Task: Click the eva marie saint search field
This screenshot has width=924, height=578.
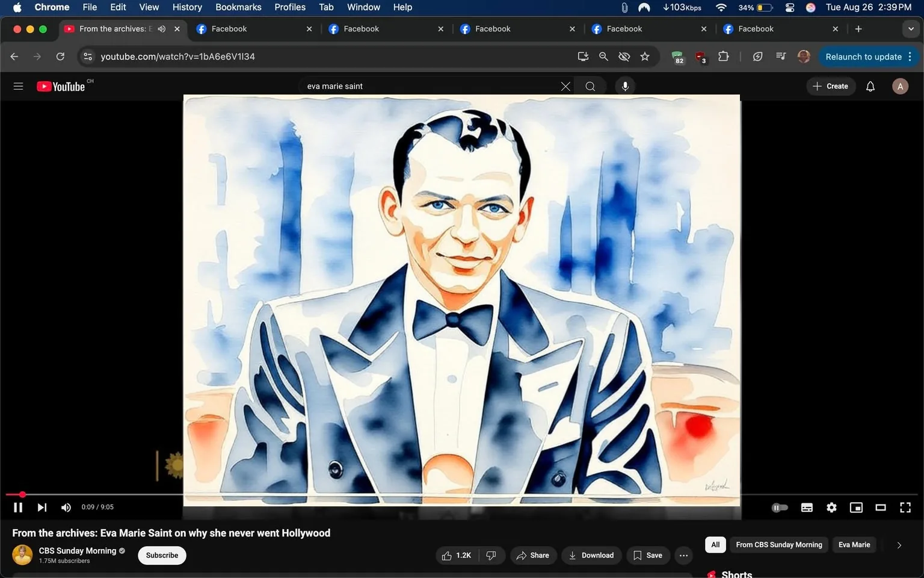Action: click(x=421, y=86)
